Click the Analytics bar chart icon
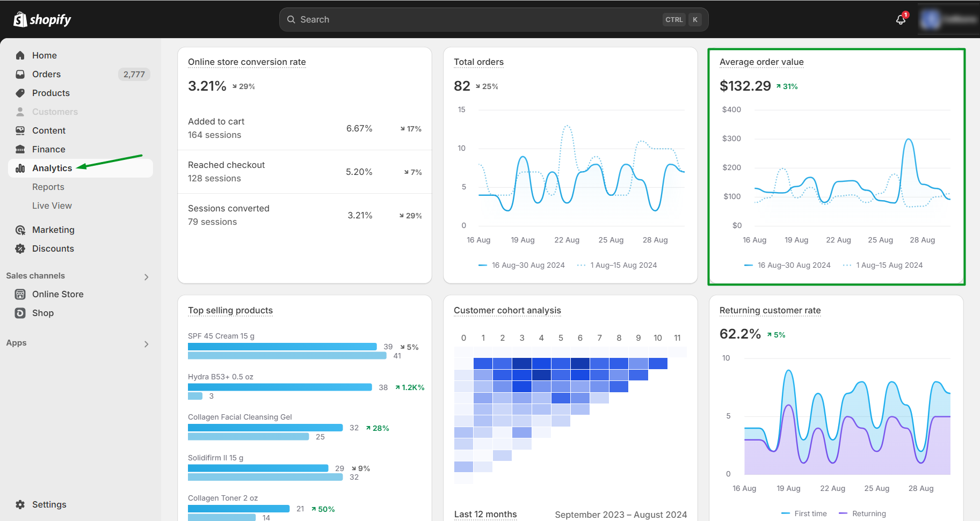Screen dimensions: 980x521 click(x=20, y=168)
